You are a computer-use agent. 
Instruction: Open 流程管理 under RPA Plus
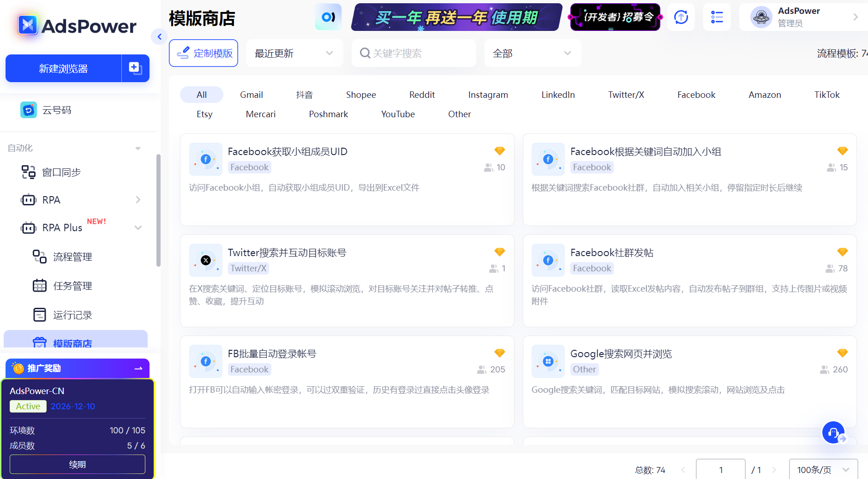click(72, 257)
